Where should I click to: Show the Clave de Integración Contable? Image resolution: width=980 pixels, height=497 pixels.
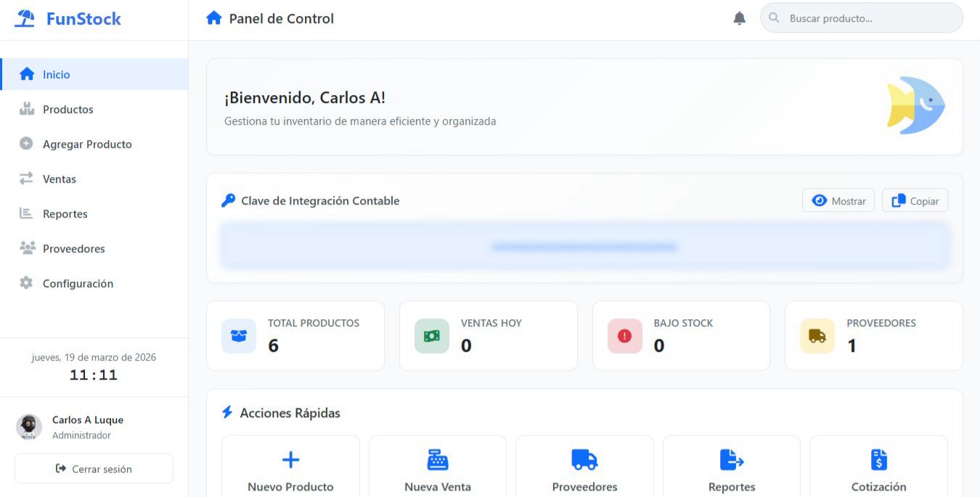(x=838, y=200)
